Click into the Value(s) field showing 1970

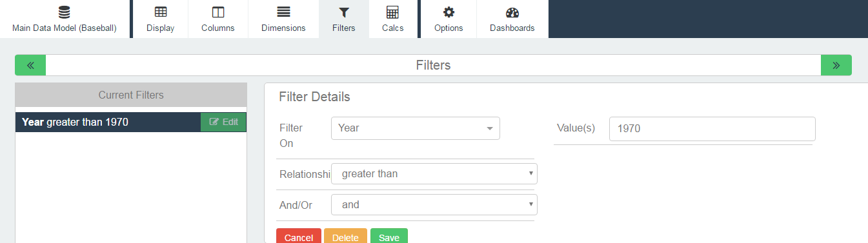click(x=712, y=128)
